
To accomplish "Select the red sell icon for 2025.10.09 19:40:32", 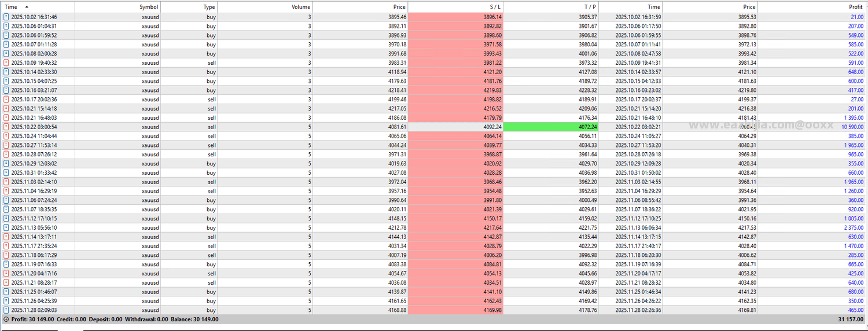I will pyautogui.click(x=6, y=62).
